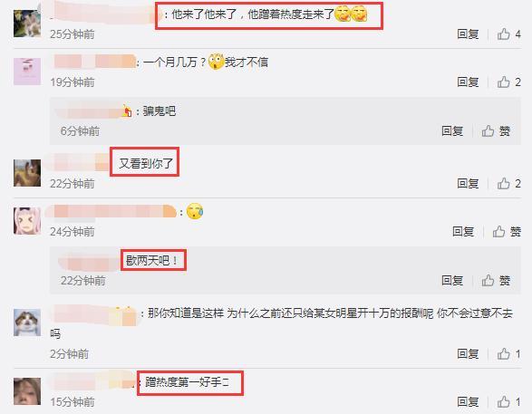The image size is (532, 414).
Task: Click the light purple avatar thumbnail
Action: pos(27,72)
